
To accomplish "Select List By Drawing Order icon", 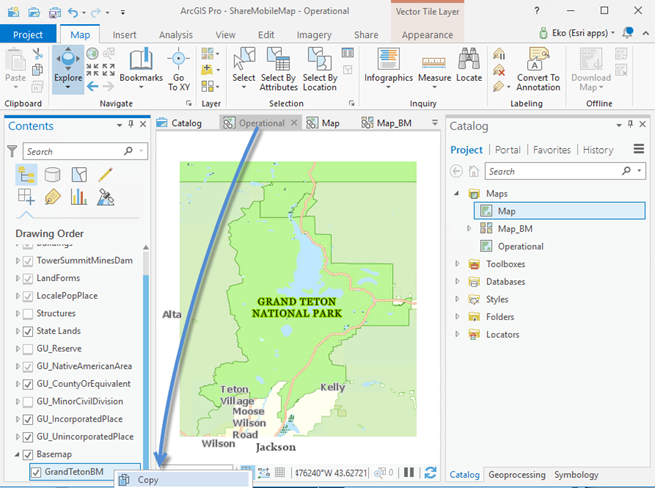I will tap(26, 175).
